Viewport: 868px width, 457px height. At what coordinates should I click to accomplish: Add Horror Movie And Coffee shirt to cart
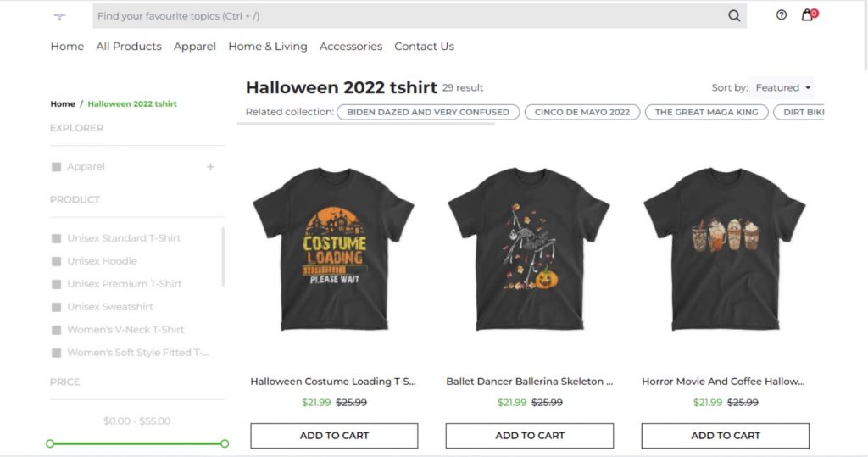click(x=725, y=436)
